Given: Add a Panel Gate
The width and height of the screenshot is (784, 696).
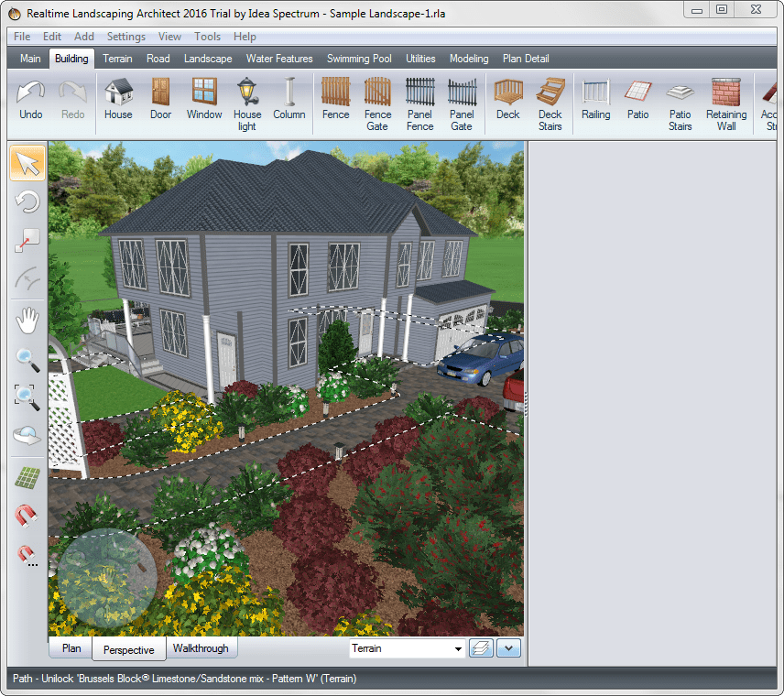Looking at the screenshot, I should 462,104.
